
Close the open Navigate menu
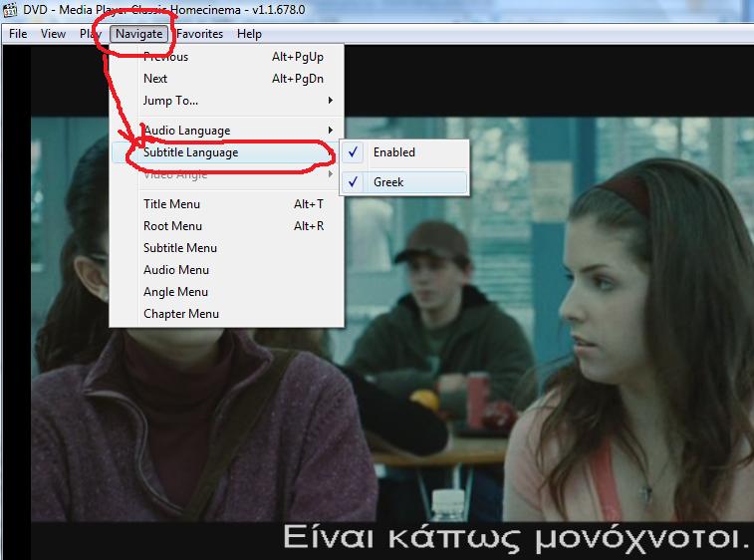(x=139, y=34)
